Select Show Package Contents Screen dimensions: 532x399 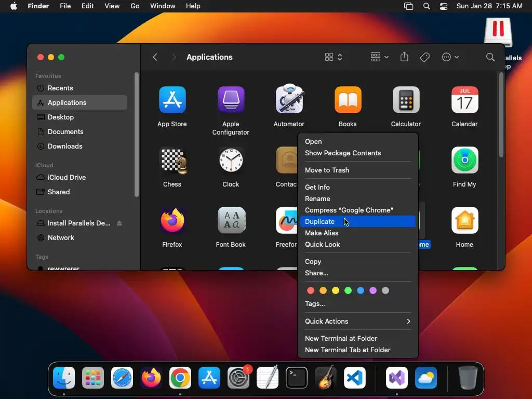357,153
